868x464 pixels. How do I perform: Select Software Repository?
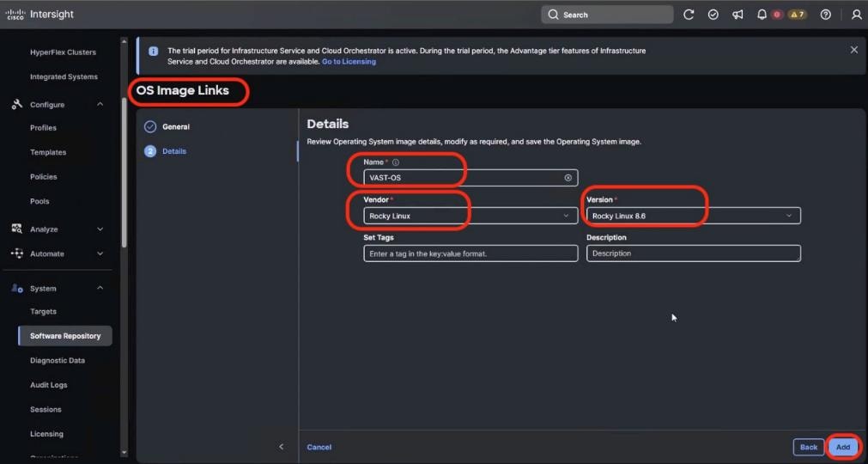(65, 336)
